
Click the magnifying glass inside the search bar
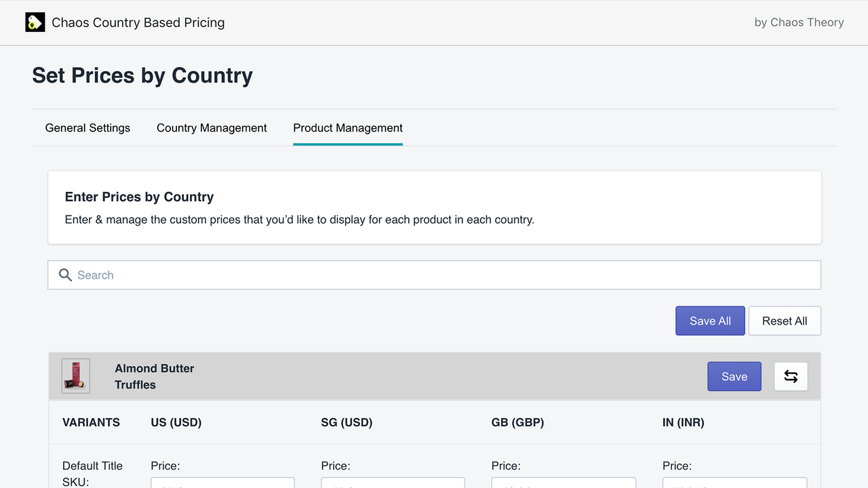[65, 275]
